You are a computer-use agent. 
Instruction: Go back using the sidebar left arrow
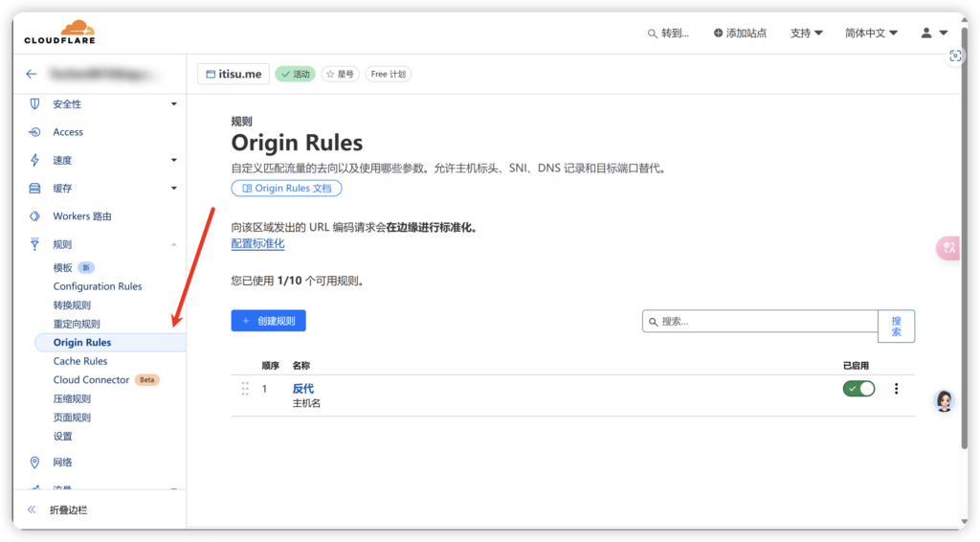pos(32,74)
